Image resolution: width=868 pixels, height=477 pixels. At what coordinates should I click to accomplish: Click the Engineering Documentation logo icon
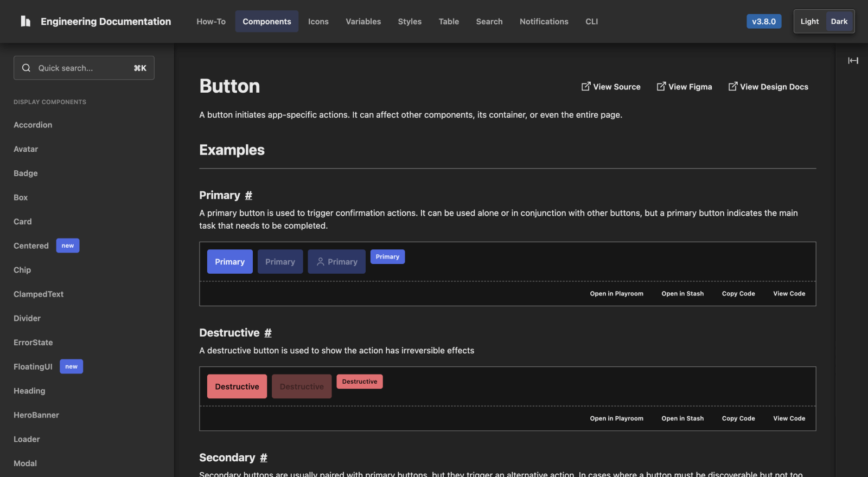click(x=25, y=21)
